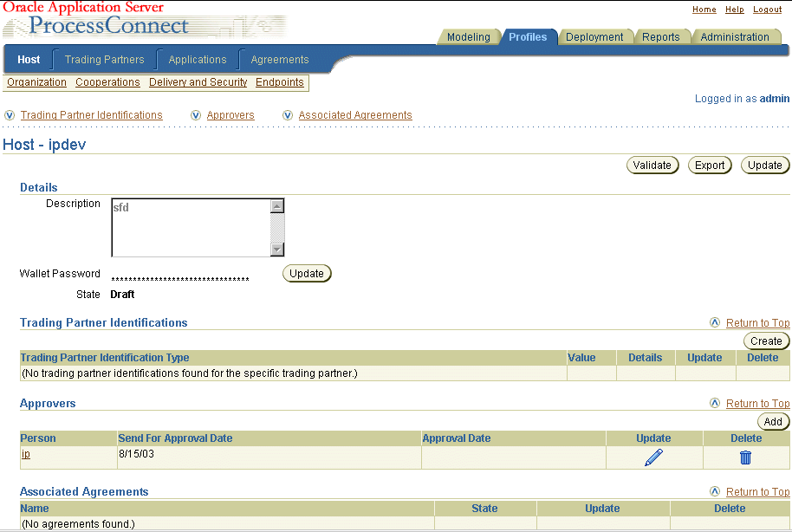Viewport: 792px width, 532px height.
Task: Open the Help link
Action: 735,9
